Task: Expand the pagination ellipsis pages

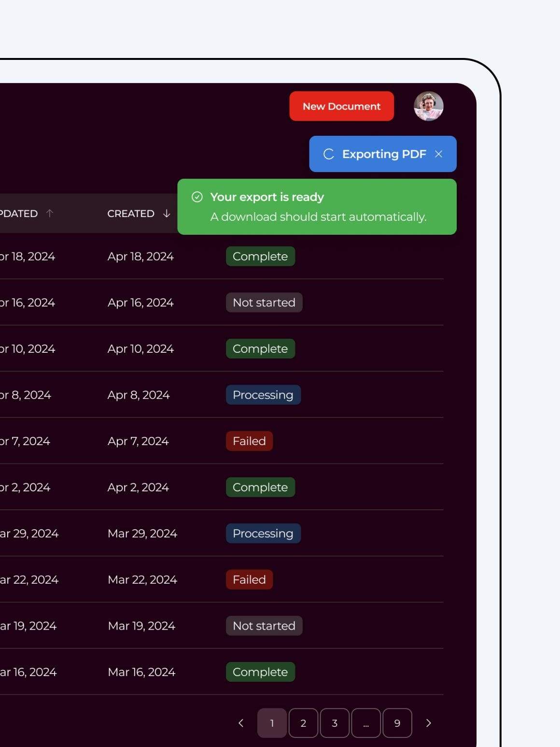Action: click(x=366, y=723)
